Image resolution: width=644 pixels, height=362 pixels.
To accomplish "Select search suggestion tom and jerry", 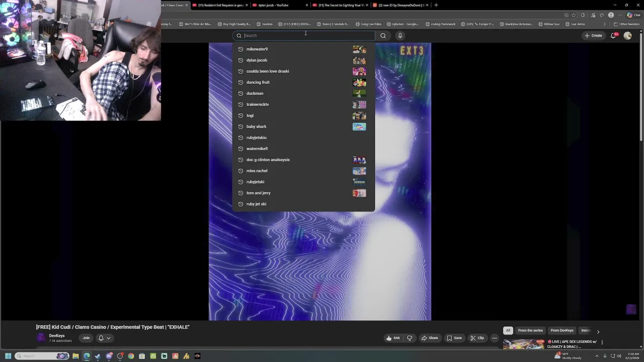I will click(x=303, y=193).
